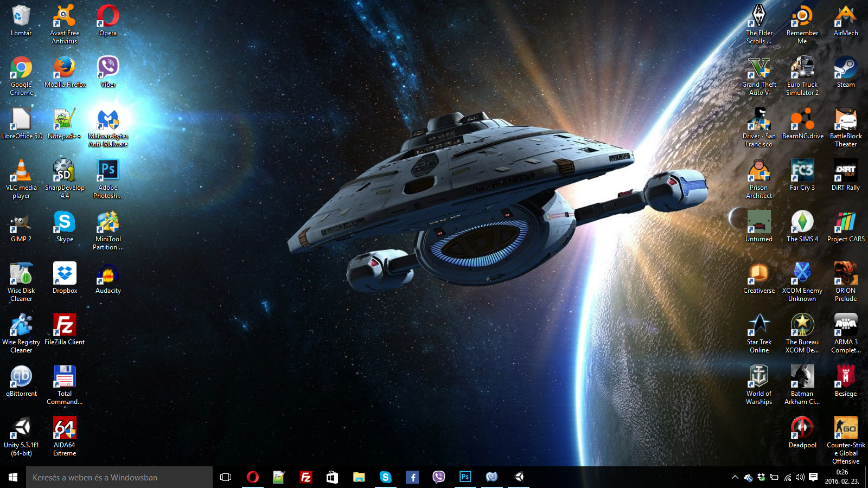
Task: Select Unturned desktop icon
Action: click(759, 227)
